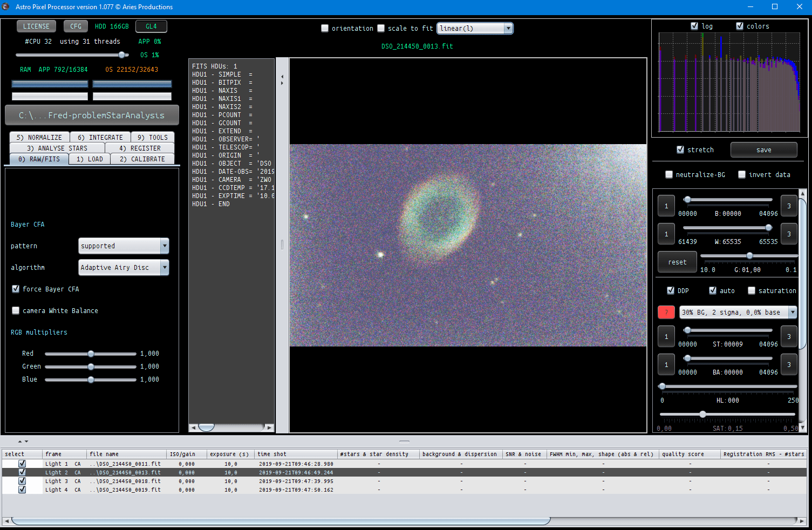The height and width of the screenshot is (530, 812).
Task: Open the 3) ANALYSE STARS tab
Action: [57, 148]
